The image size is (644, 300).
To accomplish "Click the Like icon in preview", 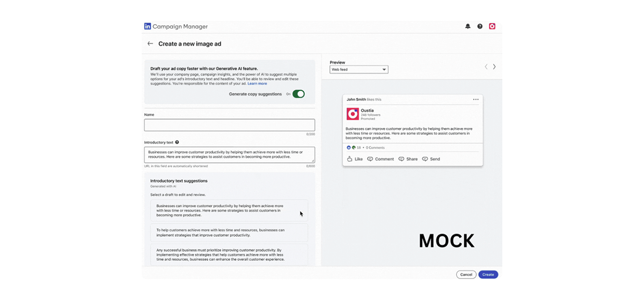I will coord(350,159).
